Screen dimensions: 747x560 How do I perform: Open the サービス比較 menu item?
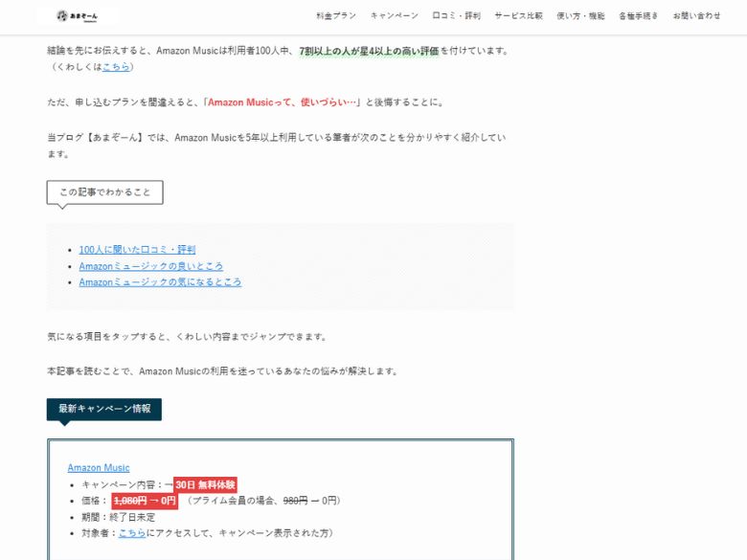tap(518, 15)
